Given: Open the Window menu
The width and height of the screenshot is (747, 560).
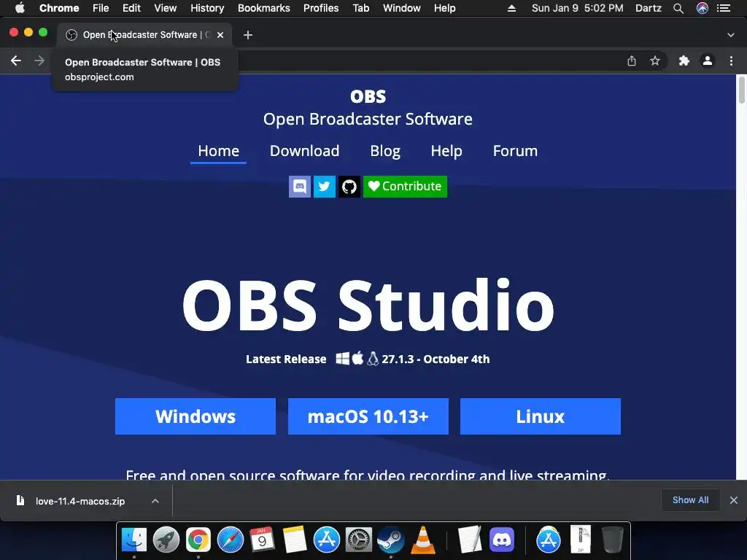Looking at the screenshot, I should click(x=402, y=8).
